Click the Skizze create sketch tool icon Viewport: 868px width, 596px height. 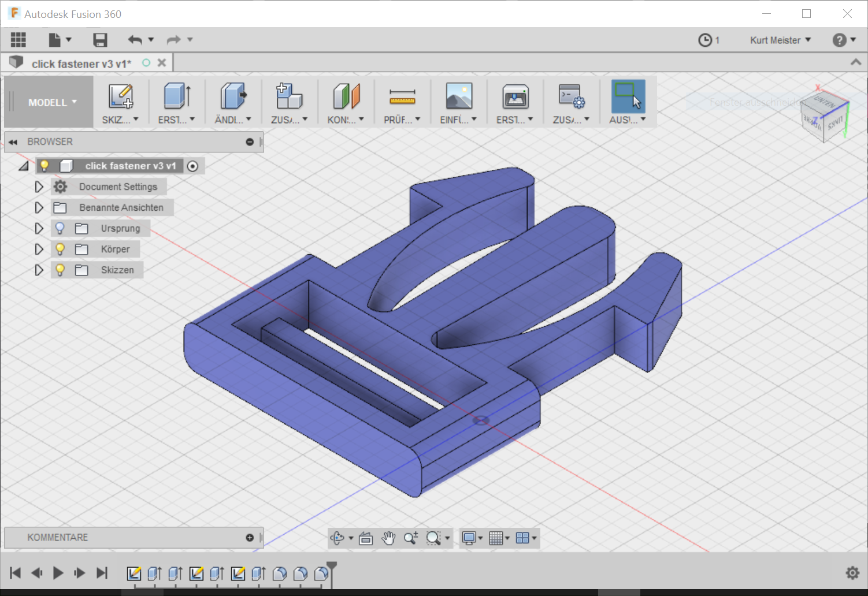(x=121, y=96)
